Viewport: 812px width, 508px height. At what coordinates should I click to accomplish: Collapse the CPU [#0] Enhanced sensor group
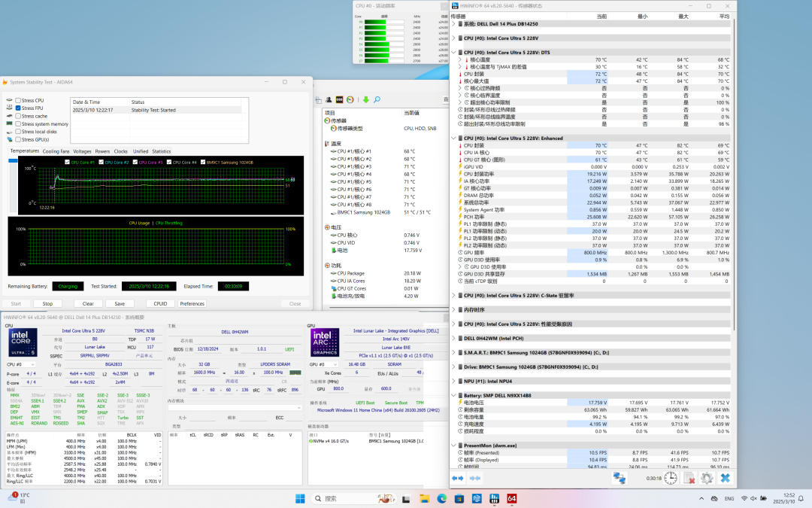pyautogui.click(x=453, y=138)
